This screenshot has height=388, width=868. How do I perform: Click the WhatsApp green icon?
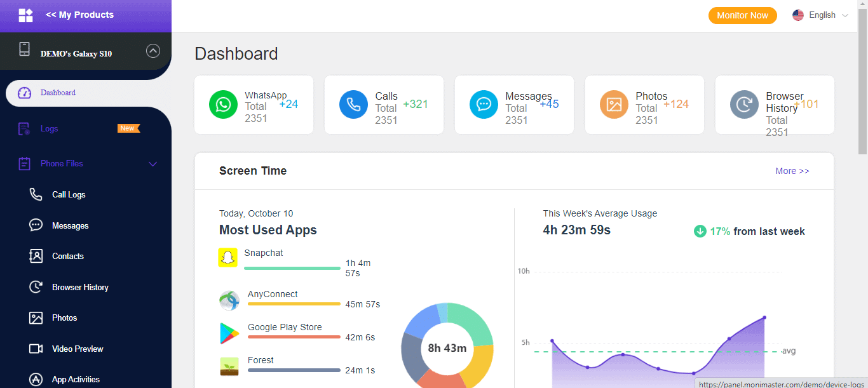pos(223,105)
